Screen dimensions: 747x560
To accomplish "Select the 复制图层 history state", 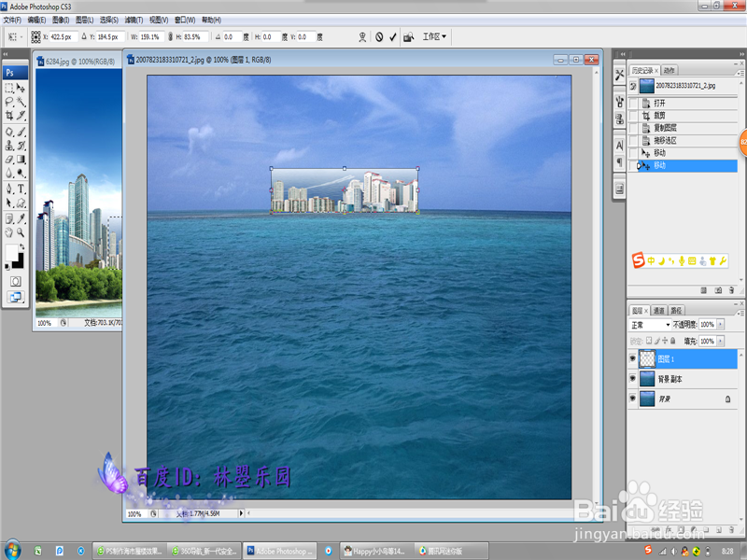I will coord(683,128).
